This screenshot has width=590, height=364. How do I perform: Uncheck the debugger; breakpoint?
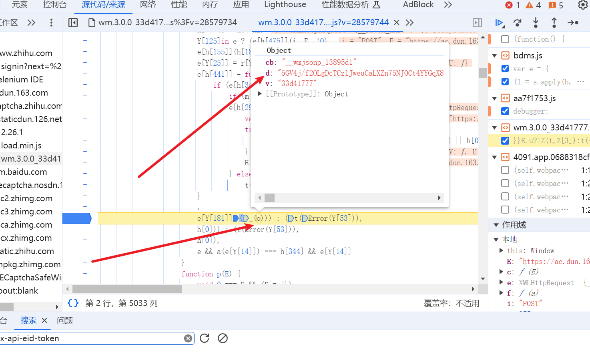tap(505, 111)
